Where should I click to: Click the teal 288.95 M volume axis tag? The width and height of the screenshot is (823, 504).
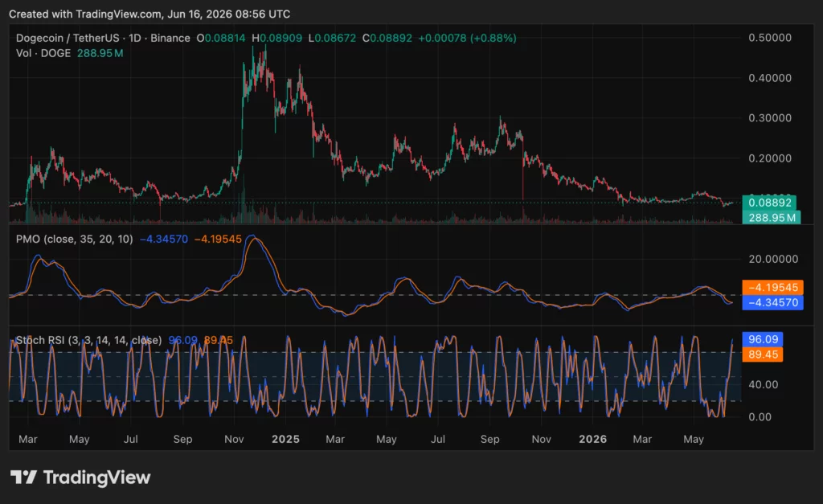coord(771,217)
